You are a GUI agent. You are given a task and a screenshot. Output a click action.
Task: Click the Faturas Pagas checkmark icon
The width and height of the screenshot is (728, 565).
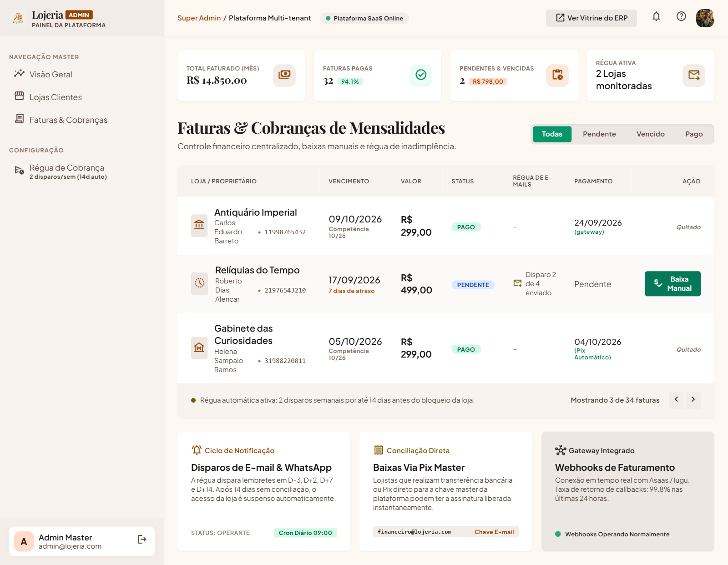click(x=421, y=75)
